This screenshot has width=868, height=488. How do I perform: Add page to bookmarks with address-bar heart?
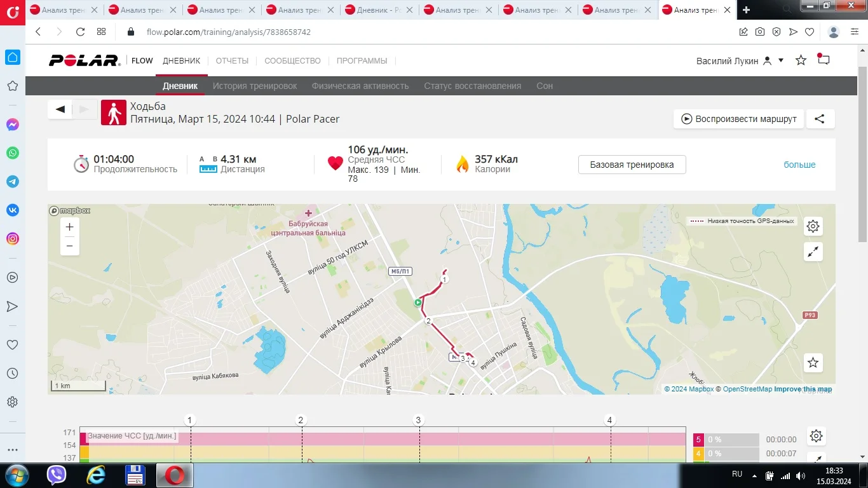pos(810,32)
